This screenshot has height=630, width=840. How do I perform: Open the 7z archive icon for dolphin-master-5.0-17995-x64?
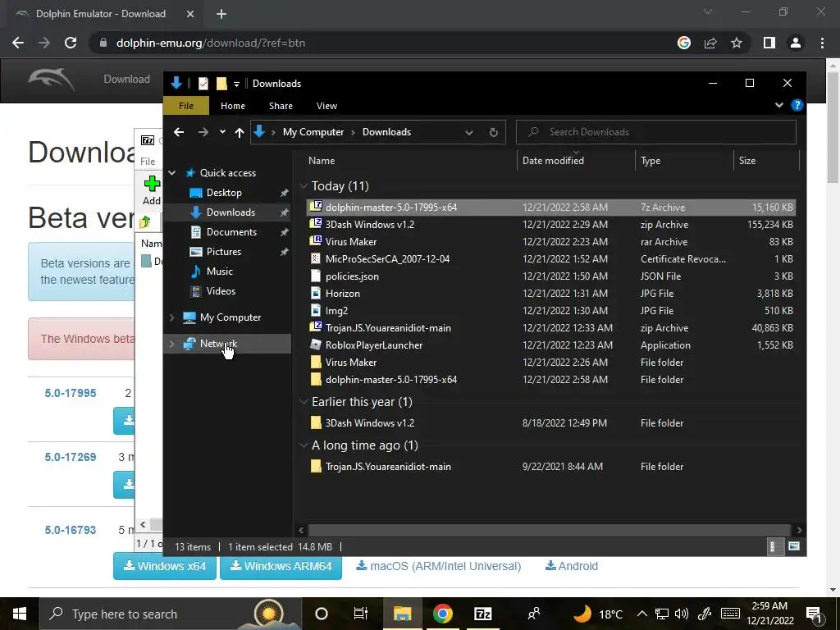(x=316, y=207)
